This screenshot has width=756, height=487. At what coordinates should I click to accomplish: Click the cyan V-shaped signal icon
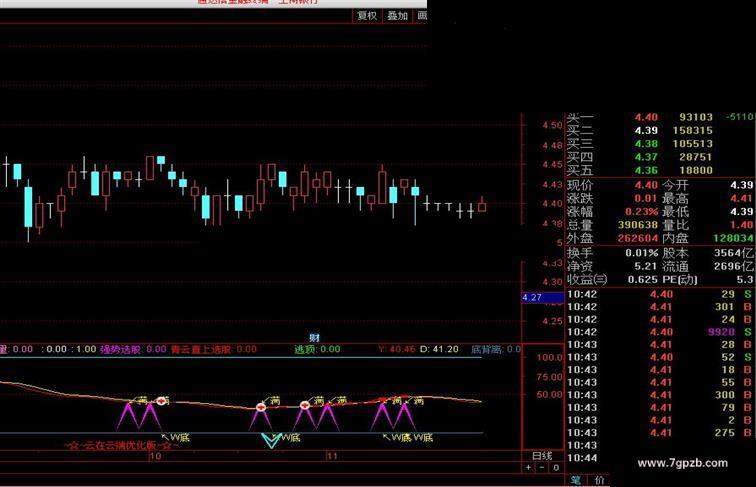(x=270, y=440)
